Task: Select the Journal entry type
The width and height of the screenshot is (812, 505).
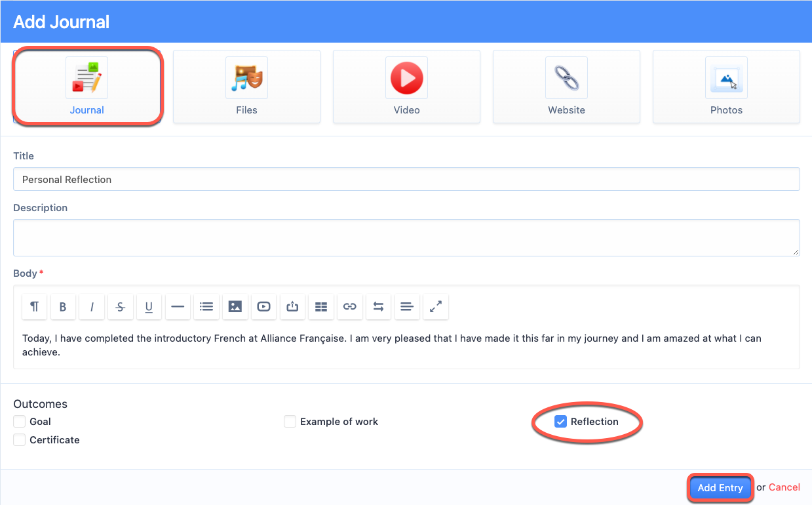Action: click(x=87, y=87)
